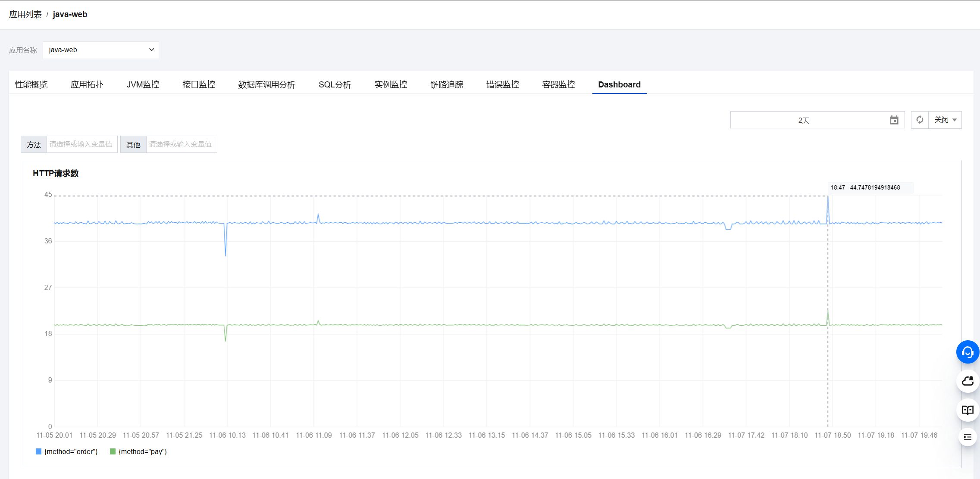Go to 应用列表 breadcrumb link
This screenshot has width=980, height=479.
[x=25, y=15]
